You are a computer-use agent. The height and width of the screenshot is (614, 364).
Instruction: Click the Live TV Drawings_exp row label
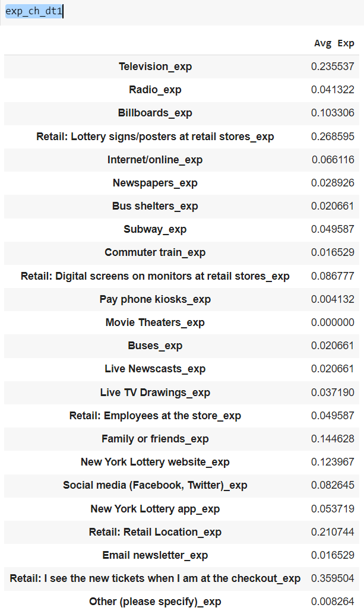pos(156,393)
